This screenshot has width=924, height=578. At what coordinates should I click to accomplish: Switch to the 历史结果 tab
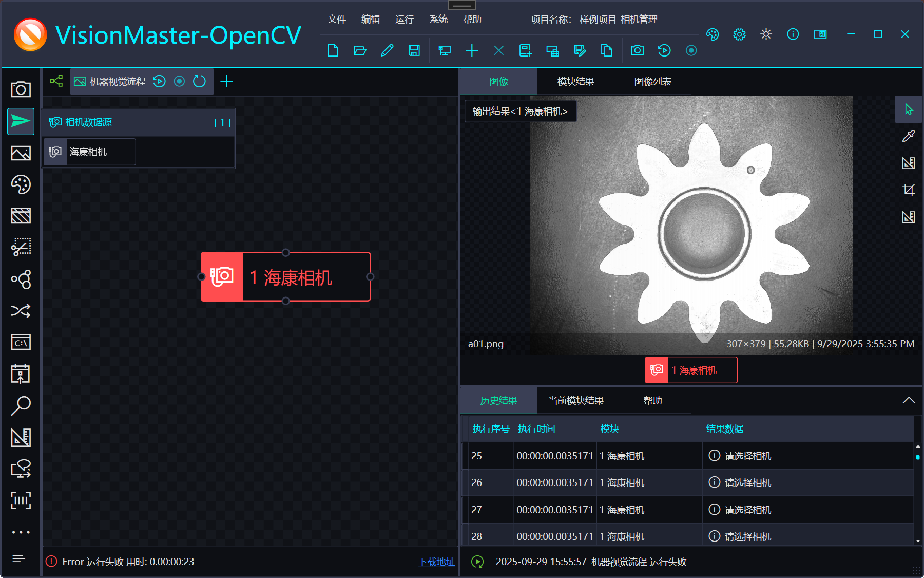click(x=499, y=401)
